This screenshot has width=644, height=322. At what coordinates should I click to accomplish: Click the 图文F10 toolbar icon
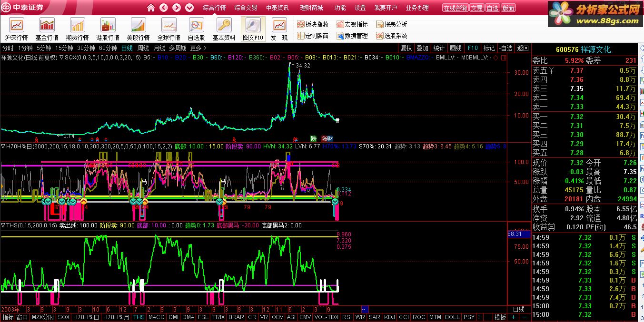click(253, 29)
